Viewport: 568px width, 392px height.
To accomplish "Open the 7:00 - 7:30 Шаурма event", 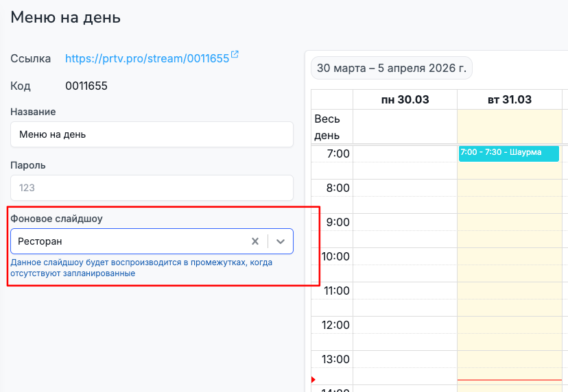I will point(508,153).
